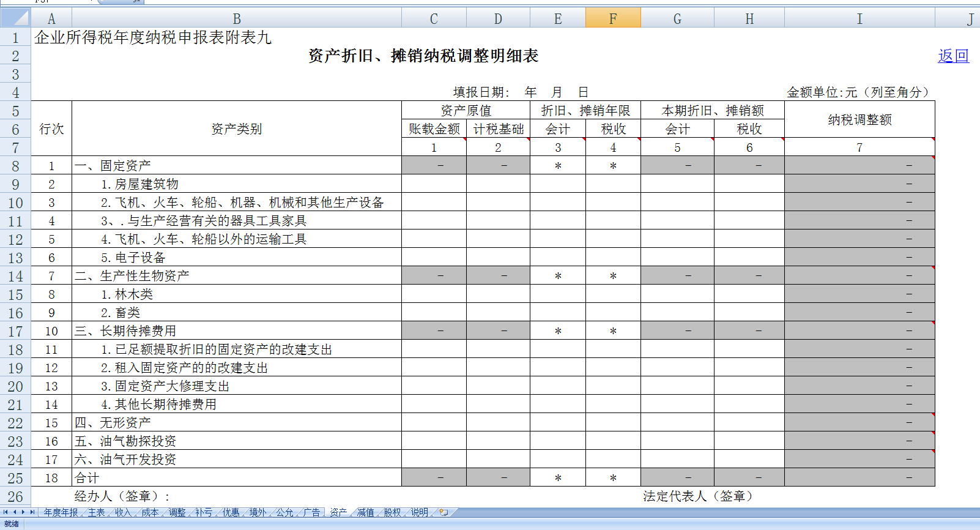The height and width of the screenshot is (530, 980).
Task: Select the 四、无形资产 category cell
Action: click(x=236, y=423)
